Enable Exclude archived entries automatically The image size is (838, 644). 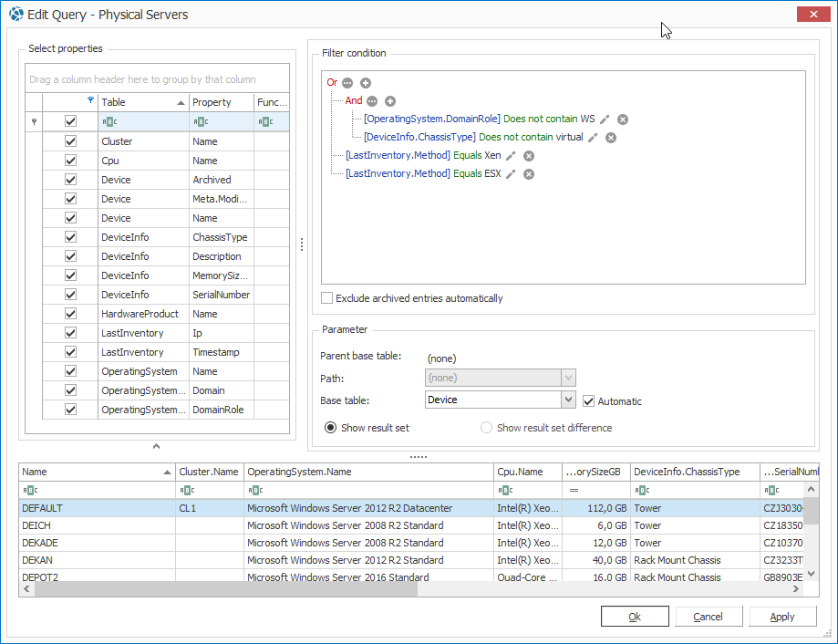326,298
